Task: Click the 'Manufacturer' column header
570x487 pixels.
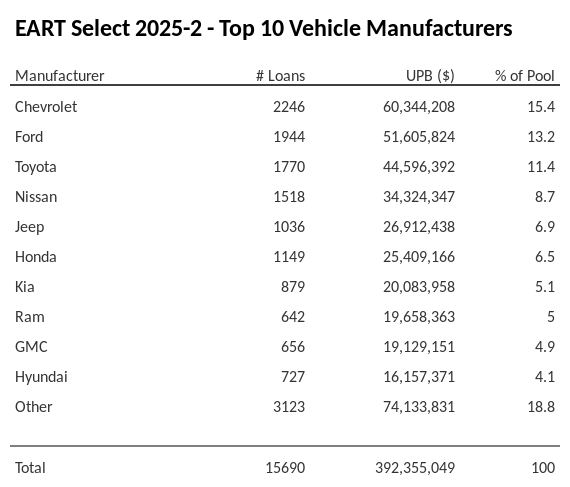Action: coord(60,76)
